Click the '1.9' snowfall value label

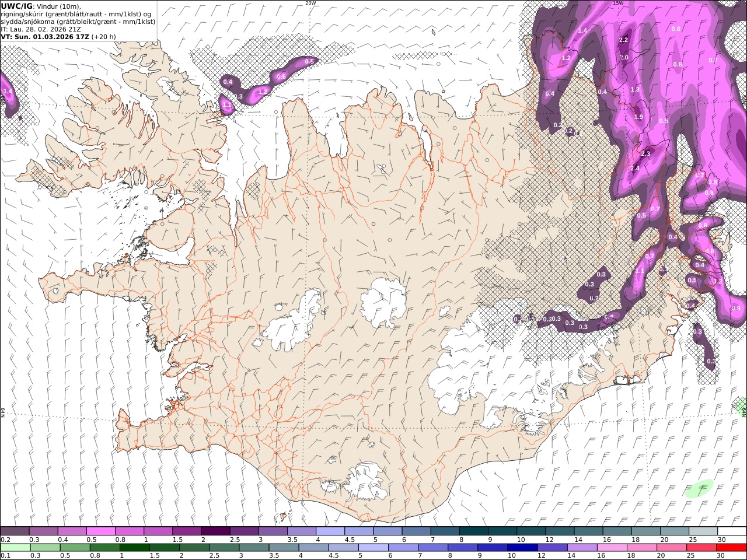click(x=638, y=117)
